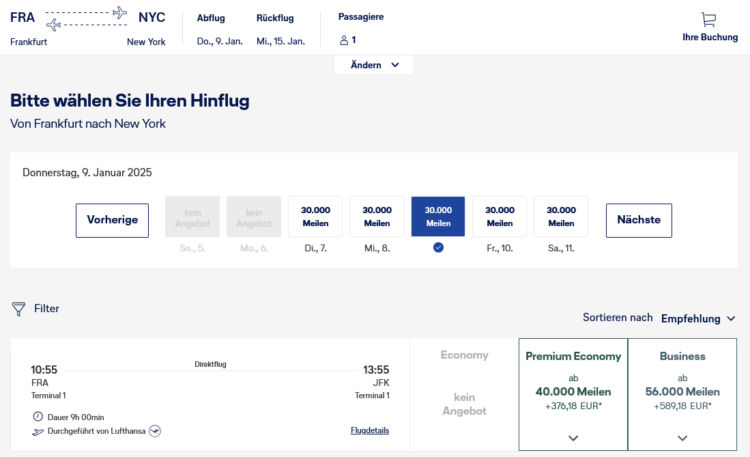Image resolution: width=750 pixels, height=457 pixels.
Task: Expand the Ändern search options dropdown
Action: pos(374,65)
